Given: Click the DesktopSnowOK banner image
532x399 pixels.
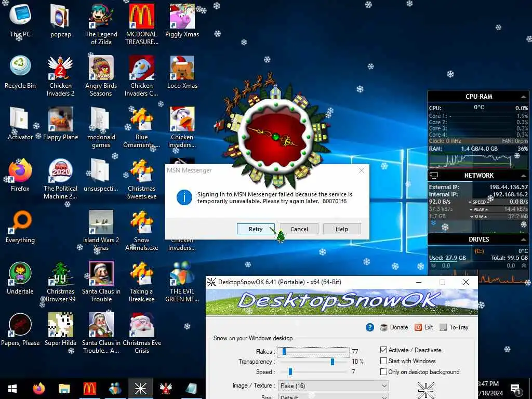Looking at the screenshot, I should (x=342, y=302).
